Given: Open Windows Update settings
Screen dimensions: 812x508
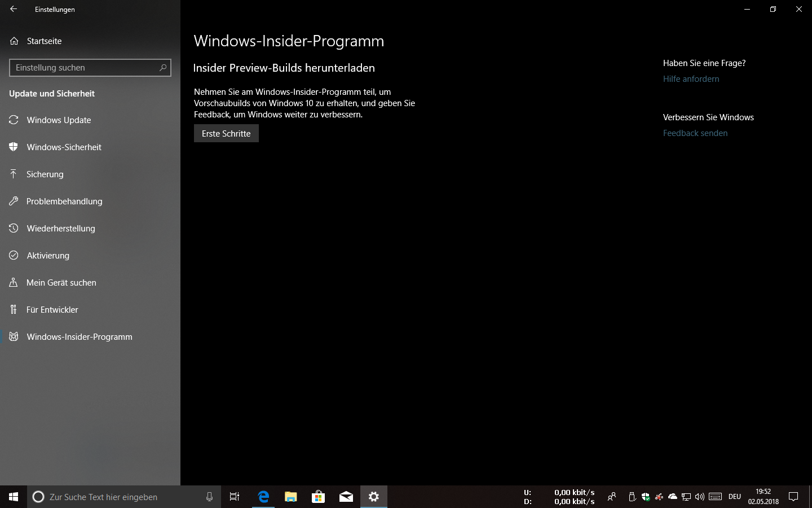Looking at the screenshot, I should [x=90, y=120].
